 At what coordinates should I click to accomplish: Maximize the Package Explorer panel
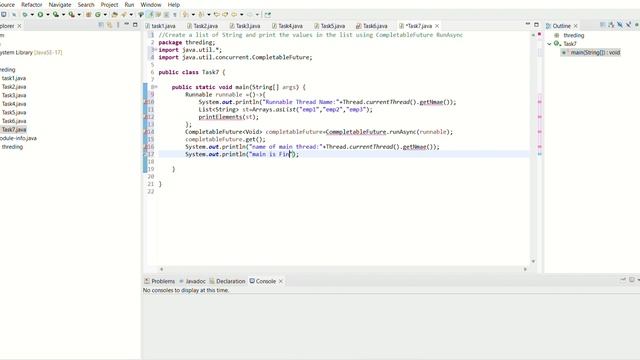pyautogui.click(x=135, y=24)
